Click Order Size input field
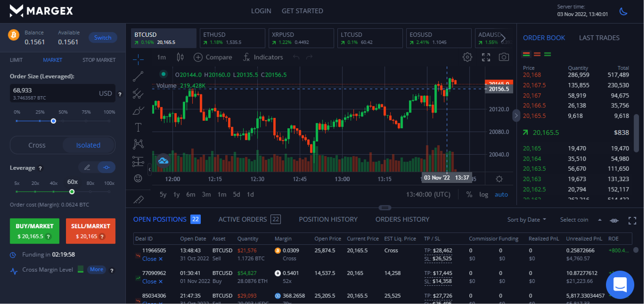The image size is (644, 304). pos(63,93)
